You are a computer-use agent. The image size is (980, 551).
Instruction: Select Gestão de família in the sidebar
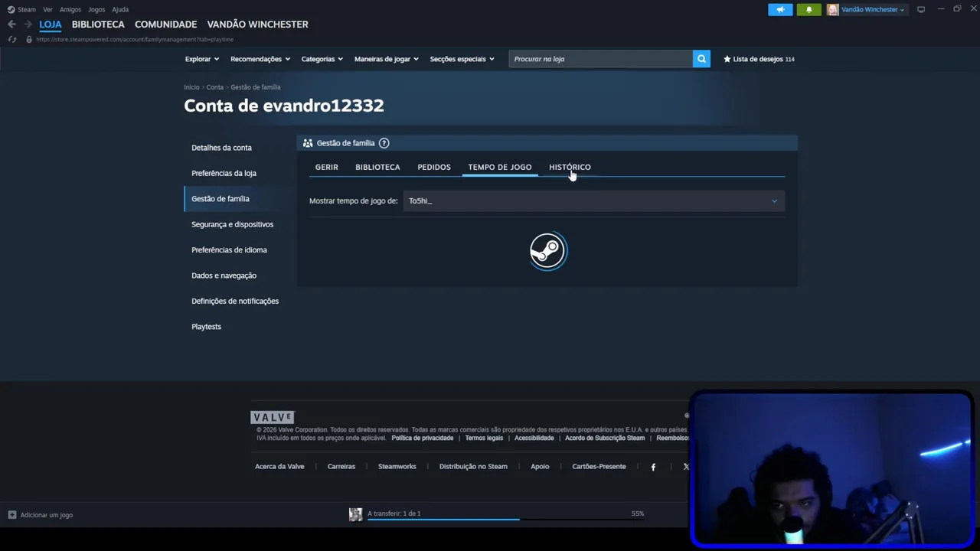(220, 199)
